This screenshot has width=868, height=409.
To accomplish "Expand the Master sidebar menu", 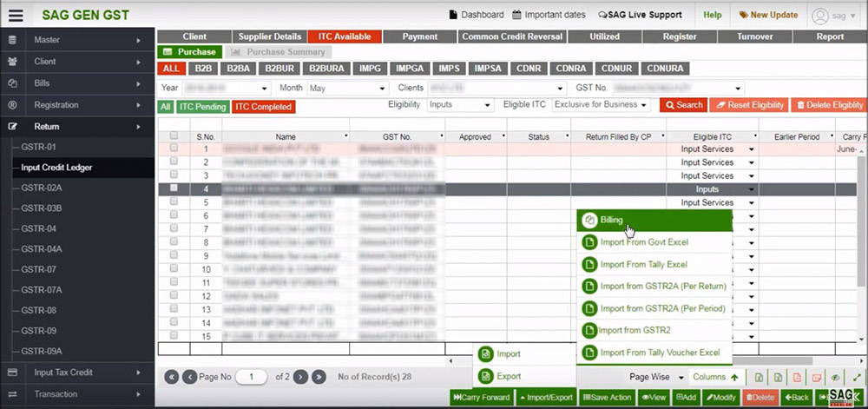I will 78,40.
